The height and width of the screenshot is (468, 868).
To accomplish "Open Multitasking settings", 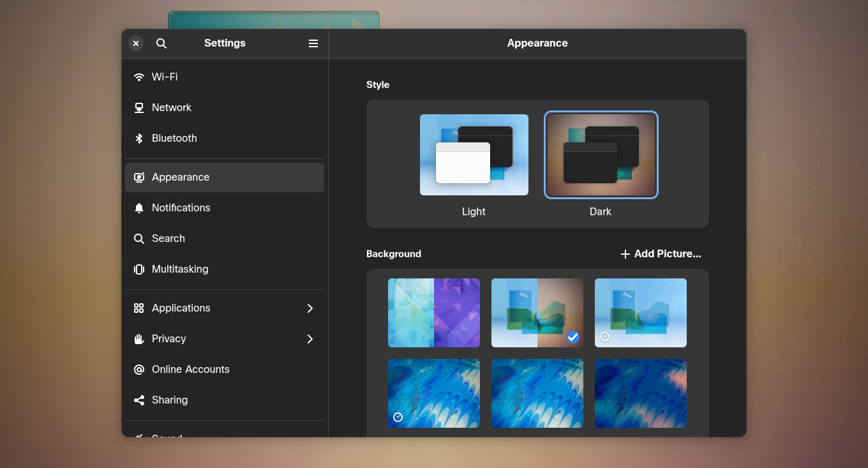I will click(225, 269).
